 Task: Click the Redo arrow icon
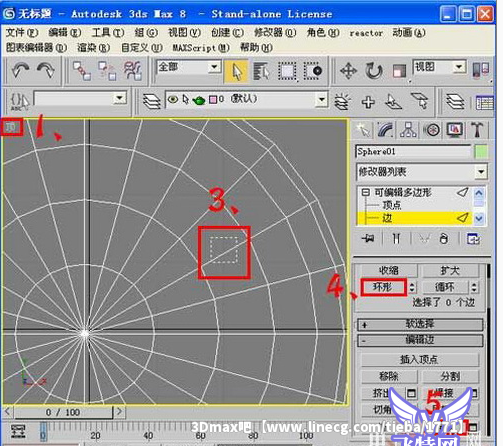pos(46,70)
